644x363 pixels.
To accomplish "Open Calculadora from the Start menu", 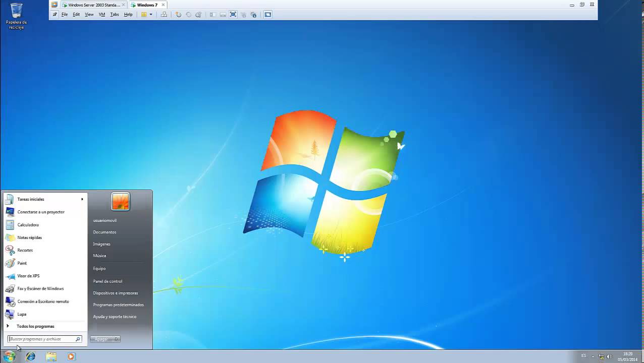I will [45, 225].
